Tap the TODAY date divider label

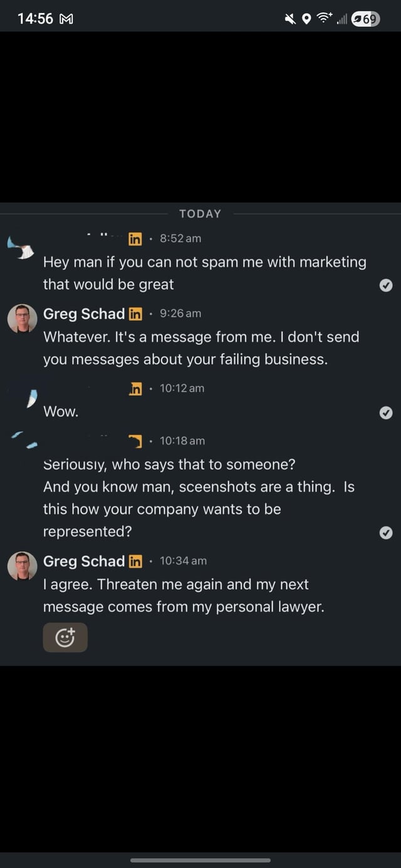(200, 214)
